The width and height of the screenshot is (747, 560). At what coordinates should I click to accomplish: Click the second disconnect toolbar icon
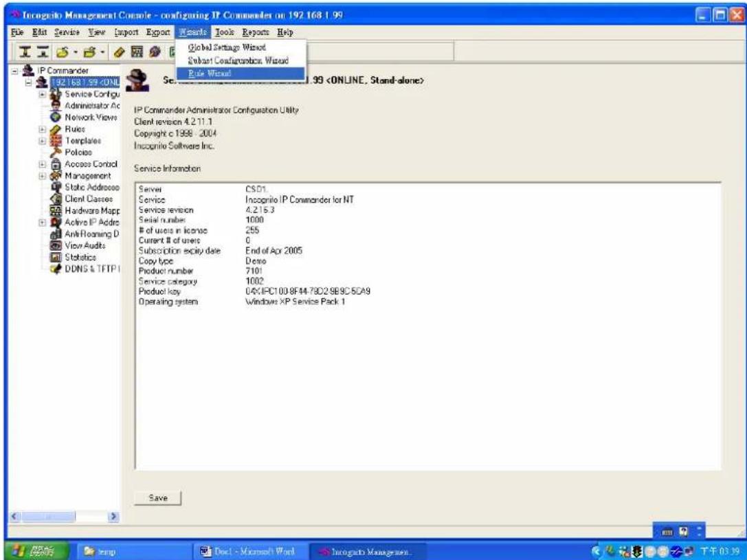[x=43, y=52]
